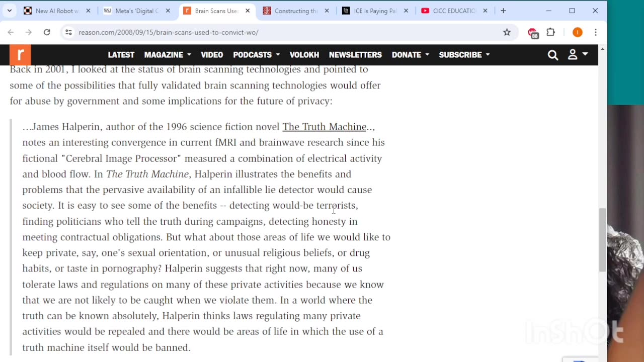View site information icon in address bar
Screen dimensions: 644x362
click(x=69, y=32)
